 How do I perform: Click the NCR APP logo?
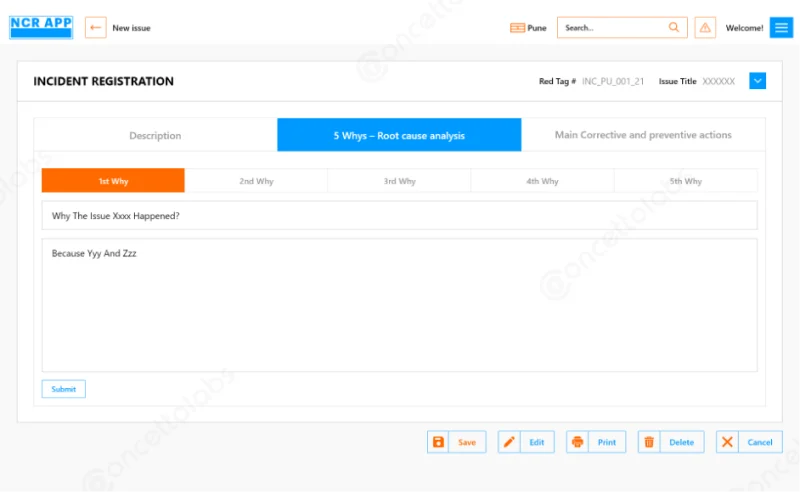tap(41, 27)
